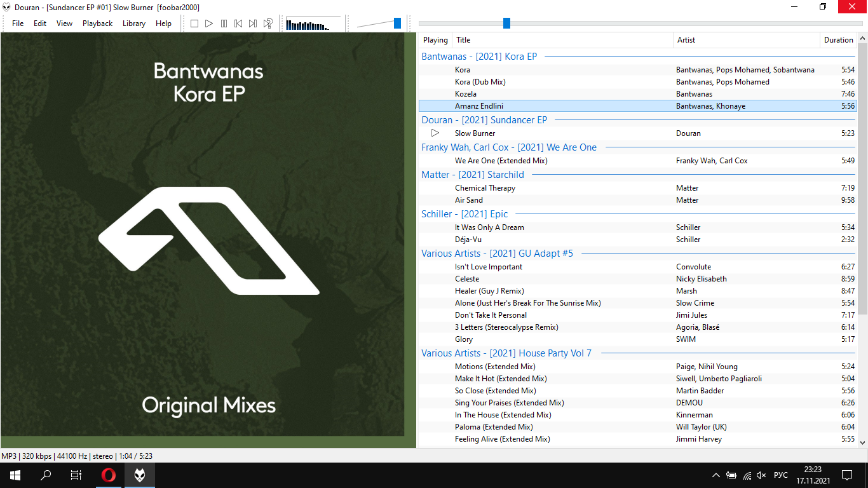Open the Playback menu
Screen dimensions: 868x488
point(97,24)
